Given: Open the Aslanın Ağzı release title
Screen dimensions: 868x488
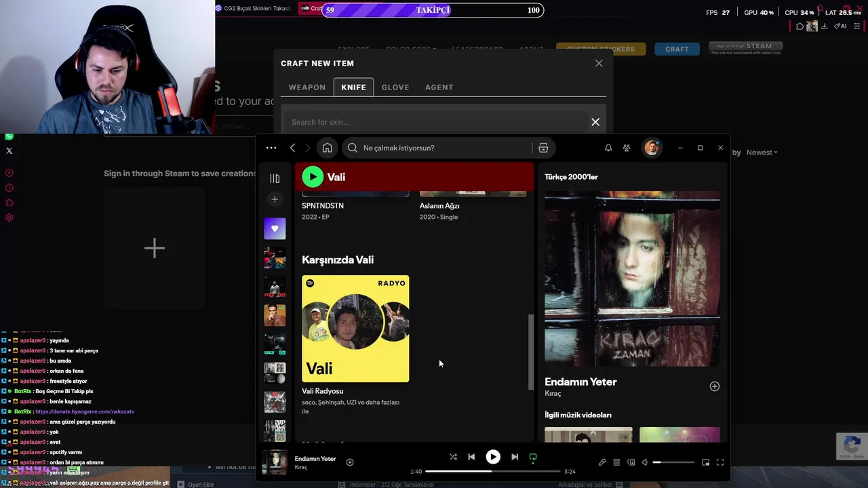Looking at the screenshot, I should click(x=439, y=205).
